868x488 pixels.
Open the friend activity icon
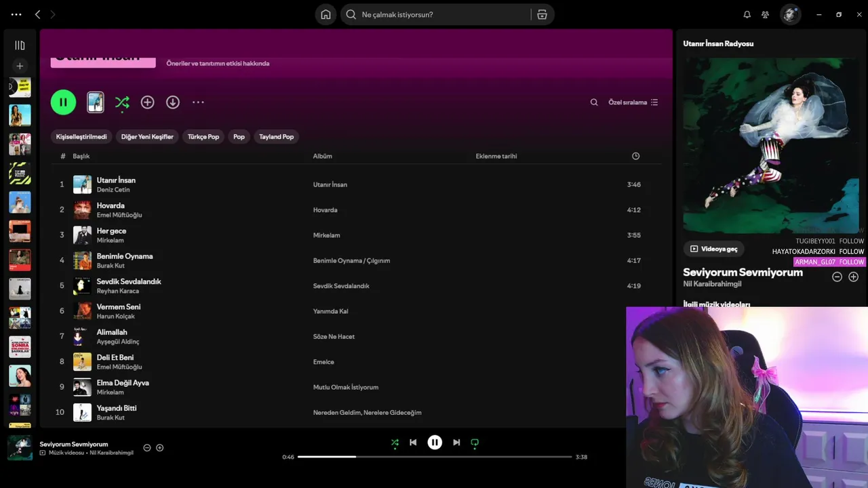click(x=765, y=14)
